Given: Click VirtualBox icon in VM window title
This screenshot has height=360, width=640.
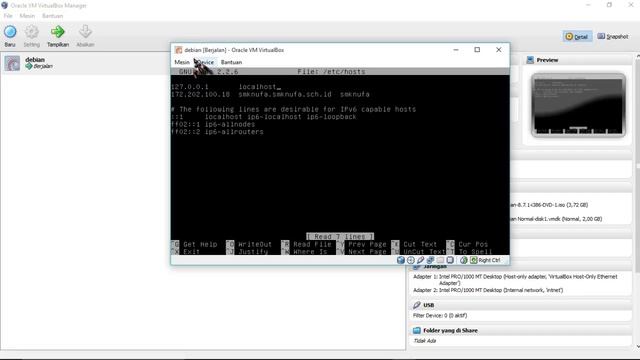Looking at the screenshot, I should [x=178, y=50].
